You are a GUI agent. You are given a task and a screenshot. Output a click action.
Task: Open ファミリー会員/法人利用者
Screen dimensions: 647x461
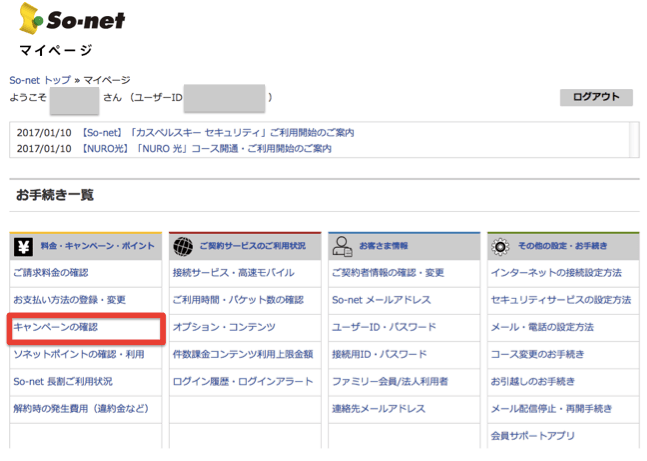[390, 381]
